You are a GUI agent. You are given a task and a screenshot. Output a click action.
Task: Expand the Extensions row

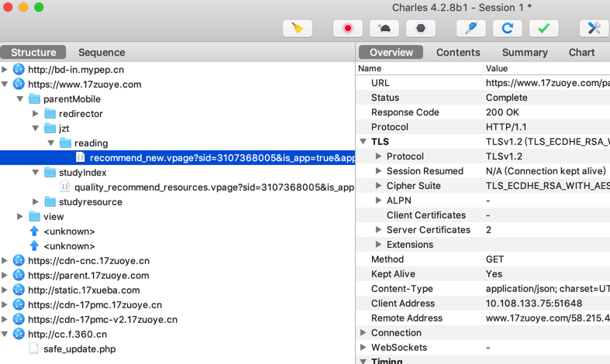[x=378, y=245]
